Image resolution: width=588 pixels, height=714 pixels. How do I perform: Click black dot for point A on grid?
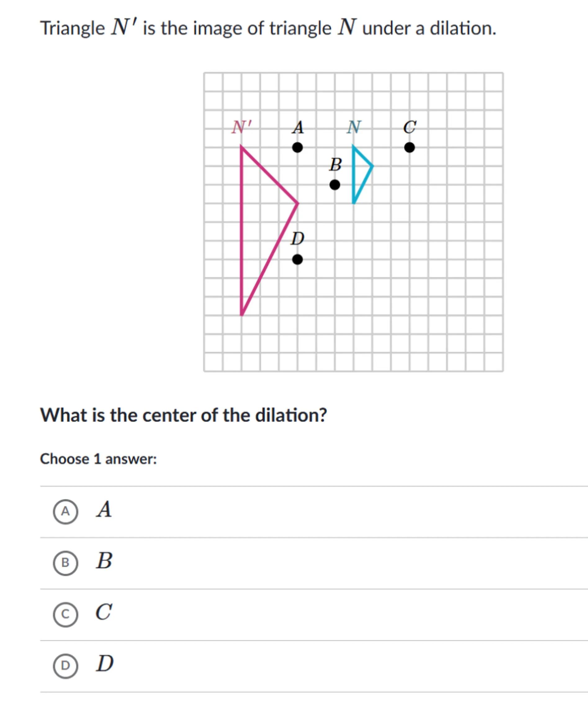[297, 148]
